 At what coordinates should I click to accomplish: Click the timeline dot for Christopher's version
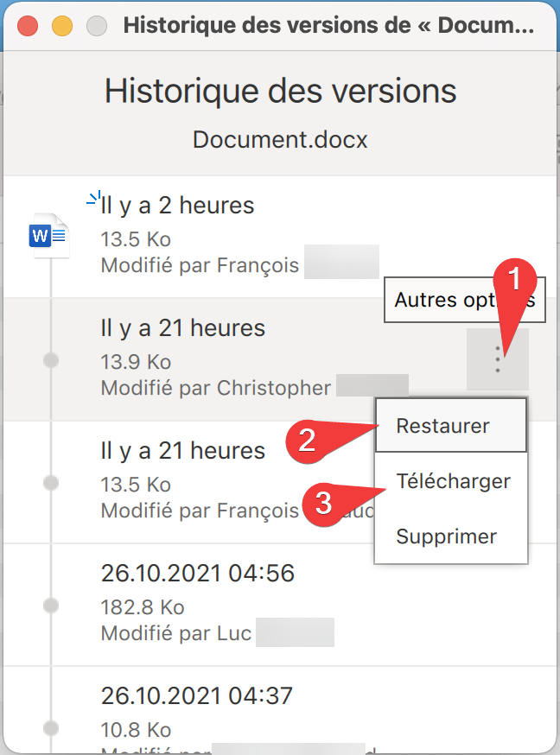click(x=51, y=359)
